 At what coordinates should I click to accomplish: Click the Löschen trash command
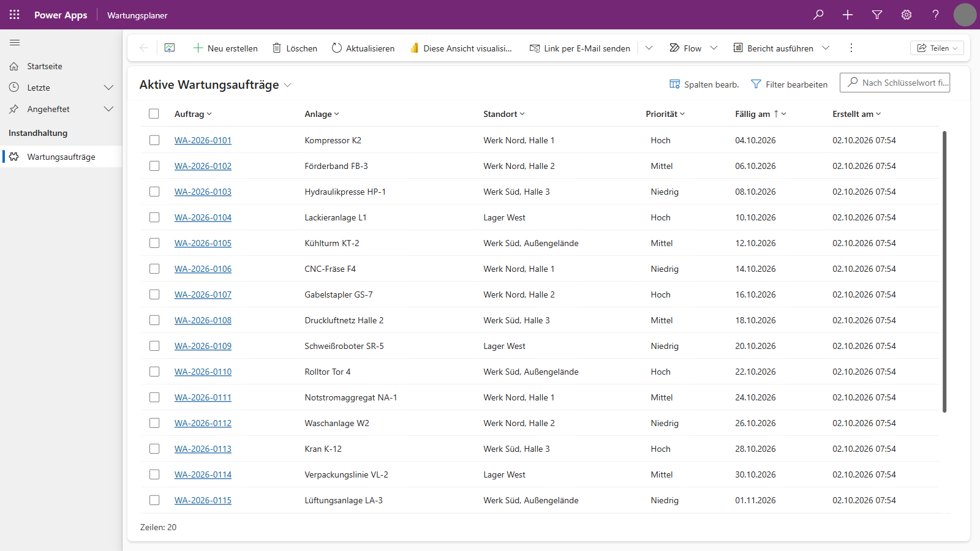coord(295,48)
